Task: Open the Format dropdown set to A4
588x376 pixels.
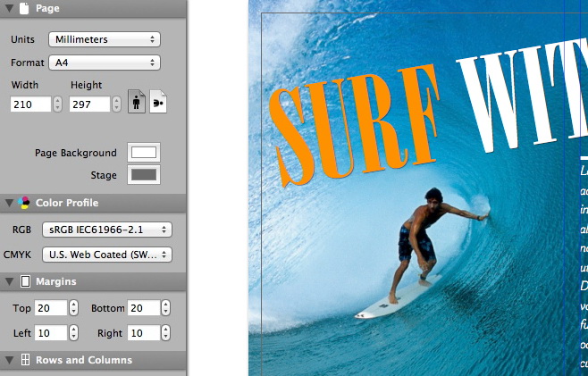Action: [x=105, y=63]
